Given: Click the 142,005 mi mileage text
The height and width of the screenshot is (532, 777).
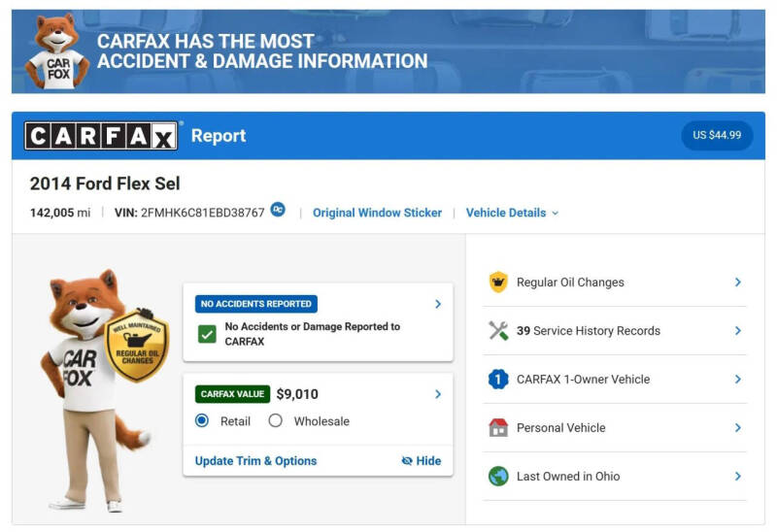Looking at the screenshot, I should tap(60, 213).
